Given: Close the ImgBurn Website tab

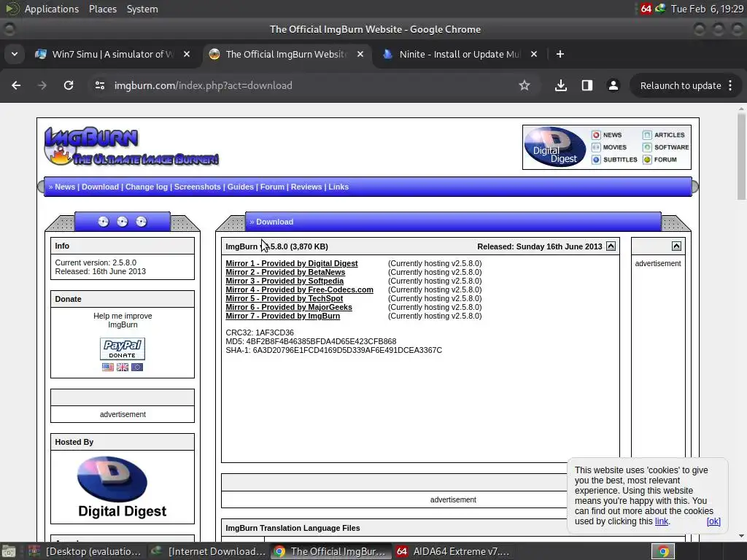Looking at the screenshot, I should click(x=360, y=54).
